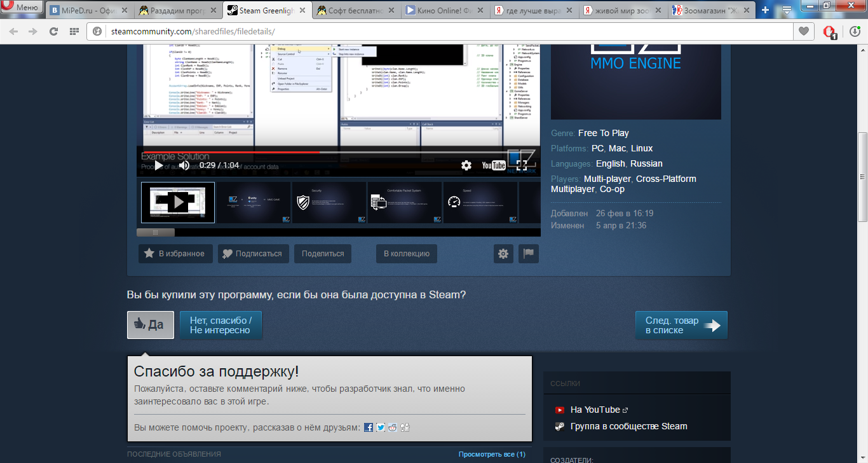Switch to the Софт бесплатно tab
Viewport: 868px width, 463px height.
coord(357,10)
